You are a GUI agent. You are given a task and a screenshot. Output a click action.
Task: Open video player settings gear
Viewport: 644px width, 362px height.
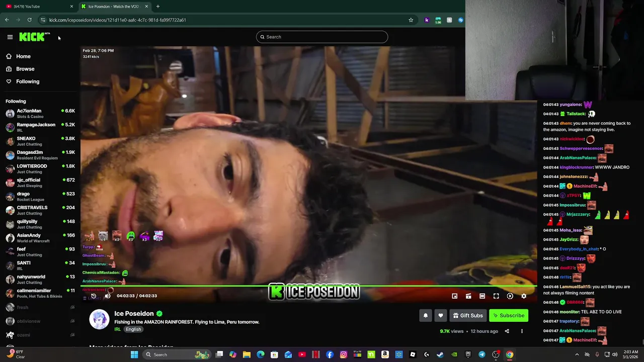coord(524,296)
